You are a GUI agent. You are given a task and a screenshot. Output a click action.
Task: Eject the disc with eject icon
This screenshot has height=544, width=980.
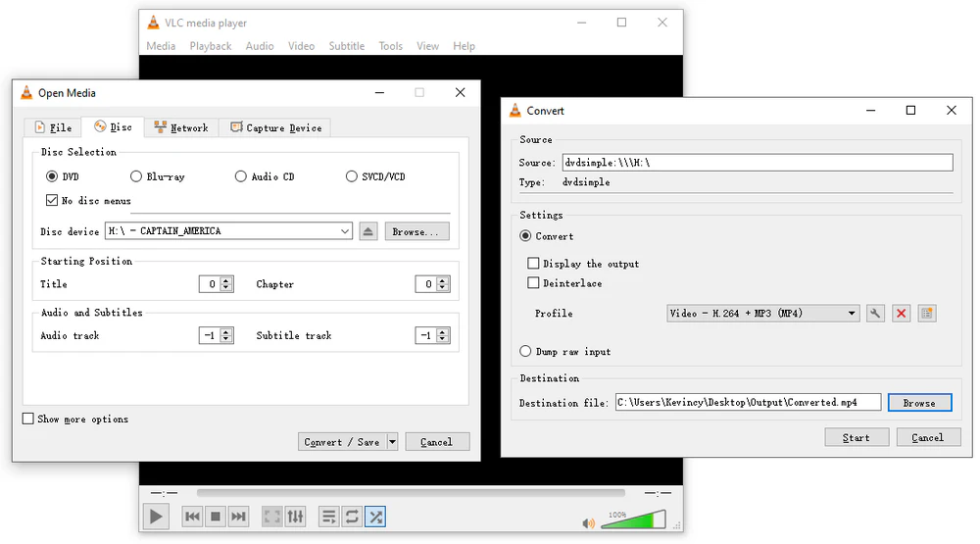coord(368,231)
